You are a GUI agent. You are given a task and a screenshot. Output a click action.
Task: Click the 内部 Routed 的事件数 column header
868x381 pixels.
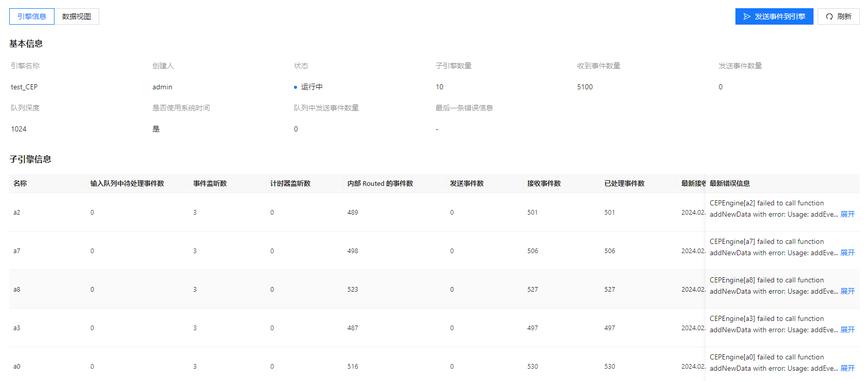(380, 183)
